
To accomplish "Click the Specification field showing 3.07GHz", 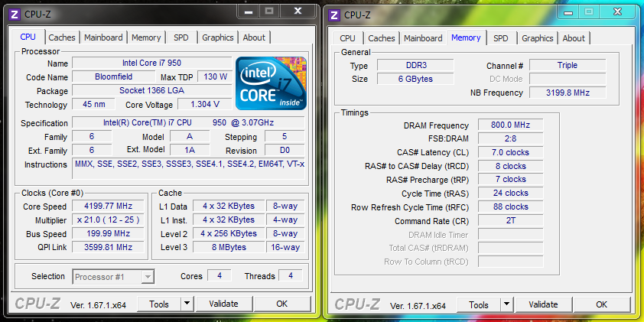I will 188,122.
